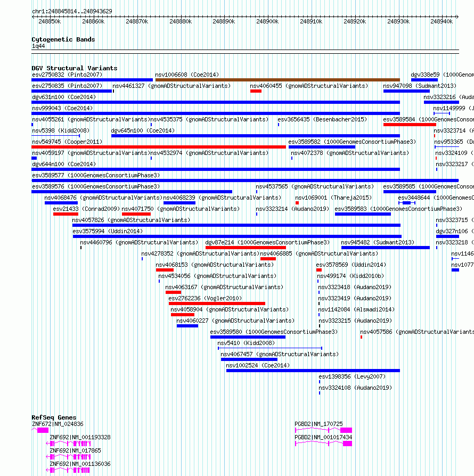Screen dimensions: 474x476
Task: Select the esv2750835 (Pinto2007) variant label
Action: coord(67,86)
